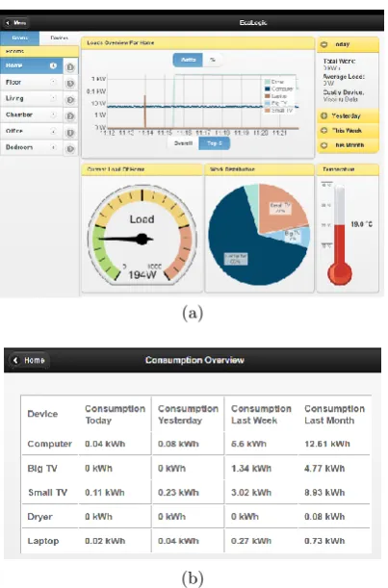Click the arrow indicator on Floor row
Viewport: 388px width, 588px height.
[x=53, y=82]
